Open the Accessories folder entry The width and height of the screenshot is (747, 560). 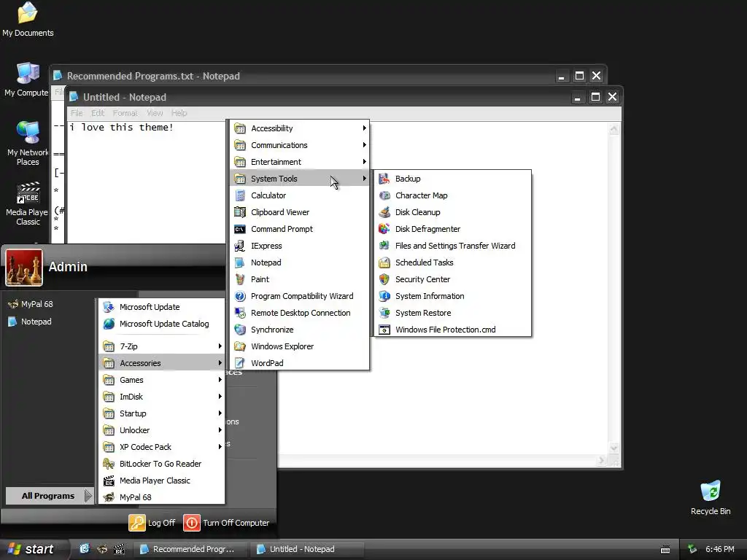point(161,363)
